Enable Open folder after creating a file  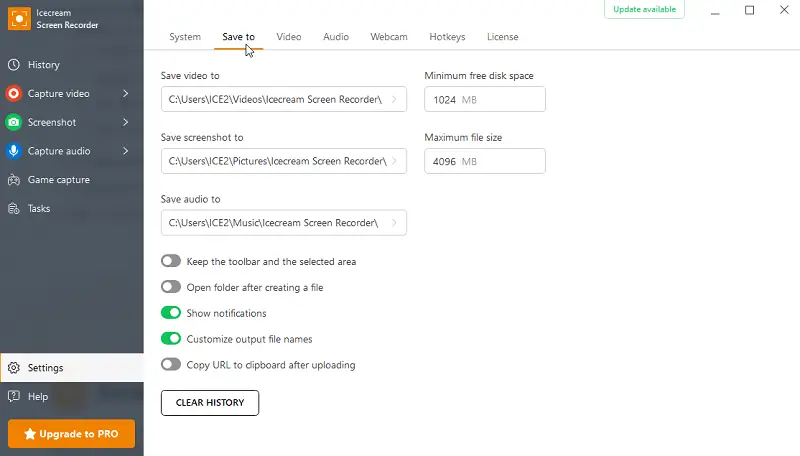(171, 287)
